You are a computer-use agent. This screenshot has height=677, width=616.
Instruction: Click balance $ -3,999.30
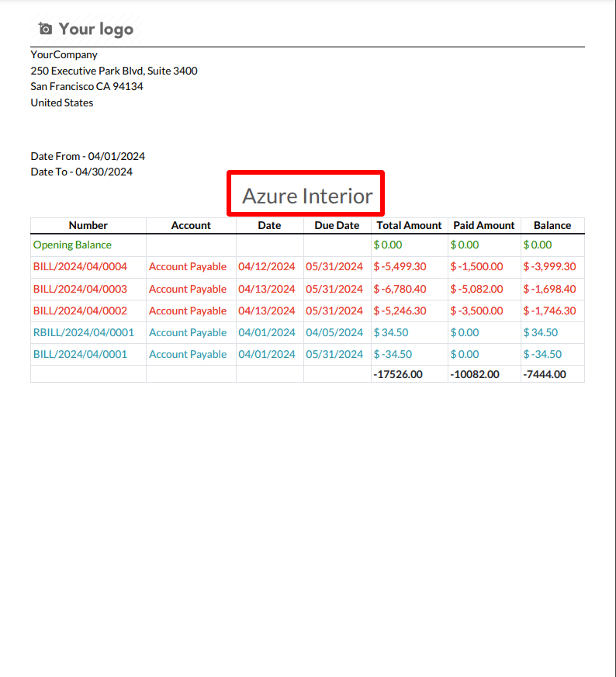549,266
